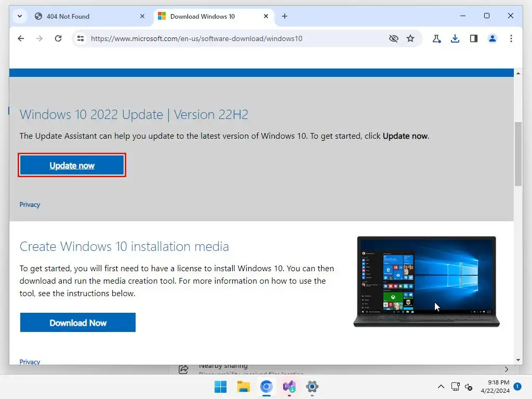Viewport: 532px width, 399px height.
Task: Open the Chrome profile avatar
Action: pyautogui.click(x=493, y=38)
